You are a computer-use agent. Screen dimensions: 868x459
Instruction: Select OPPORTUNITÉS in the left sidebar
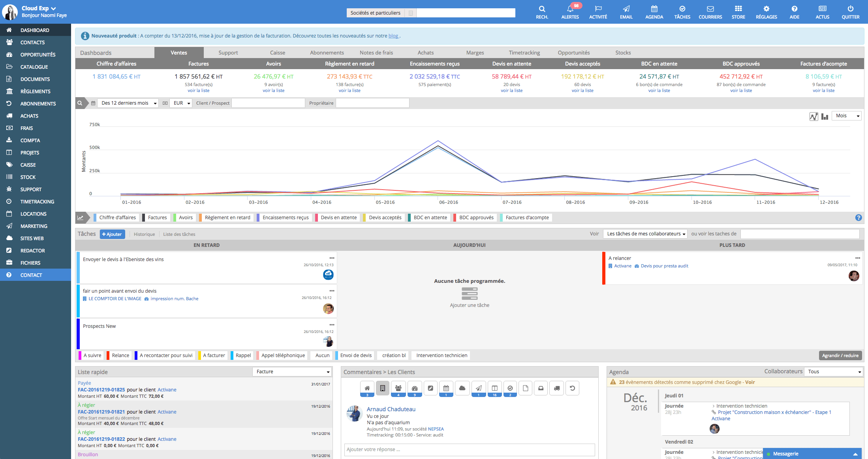pos(36,55)
